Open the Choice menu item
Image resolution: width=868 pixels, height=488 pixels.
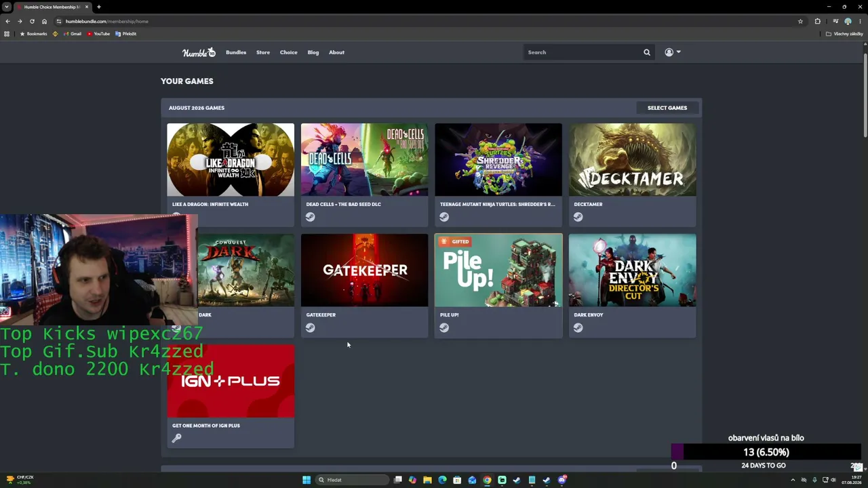(289, 52)
